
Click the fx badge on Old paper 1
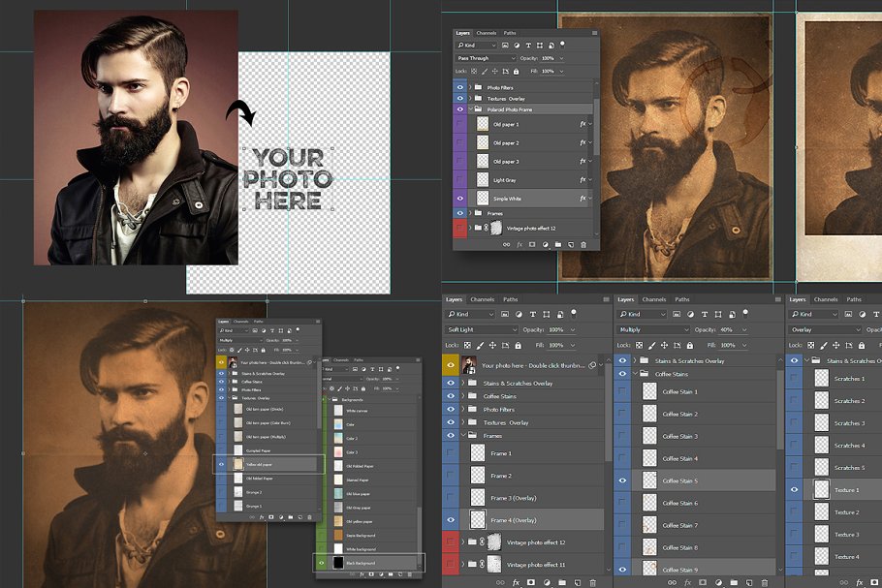582,124
